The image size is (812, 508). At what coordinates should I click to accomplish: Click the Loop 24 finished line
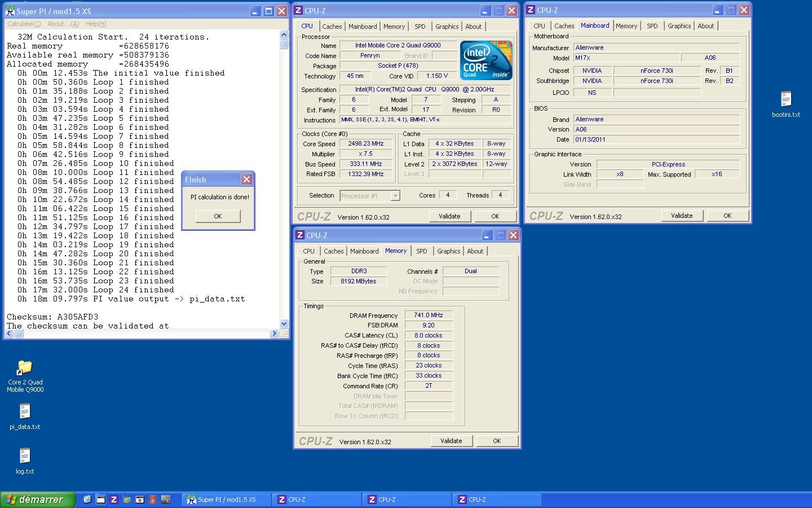pos(96,290)
